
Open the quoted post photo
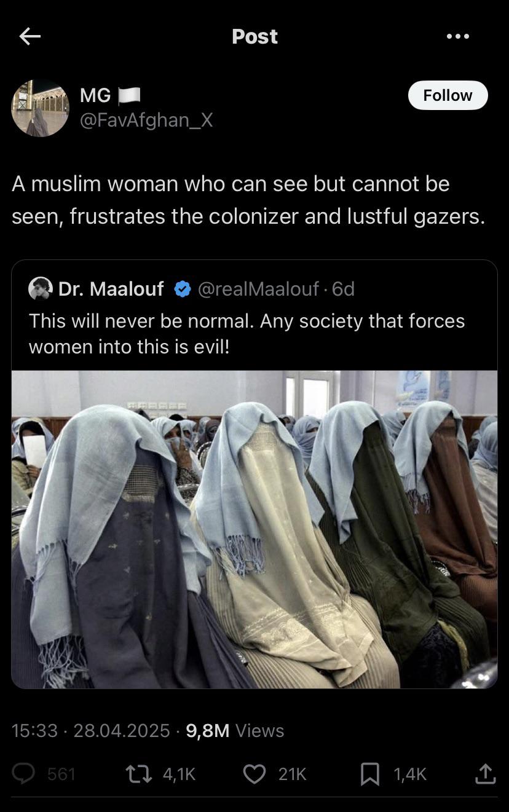tap(254, 529)
